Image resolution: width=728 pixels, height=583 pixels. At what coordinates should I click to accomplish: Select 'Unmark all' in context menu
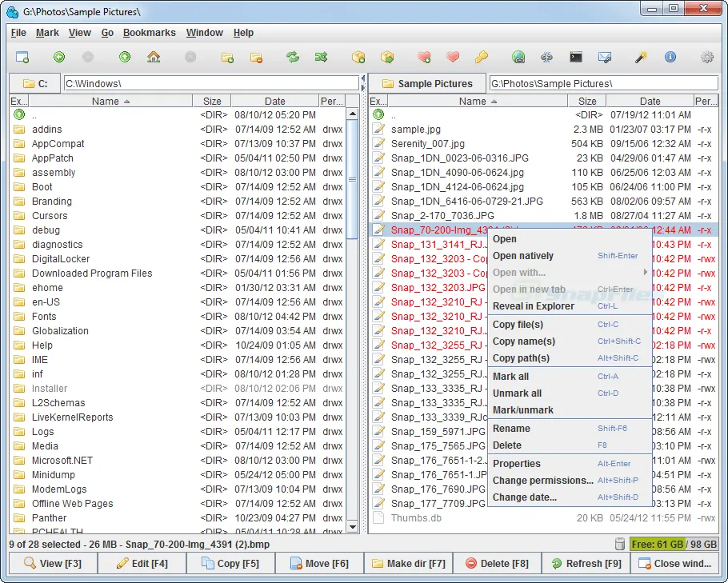[x=570, y=393]
